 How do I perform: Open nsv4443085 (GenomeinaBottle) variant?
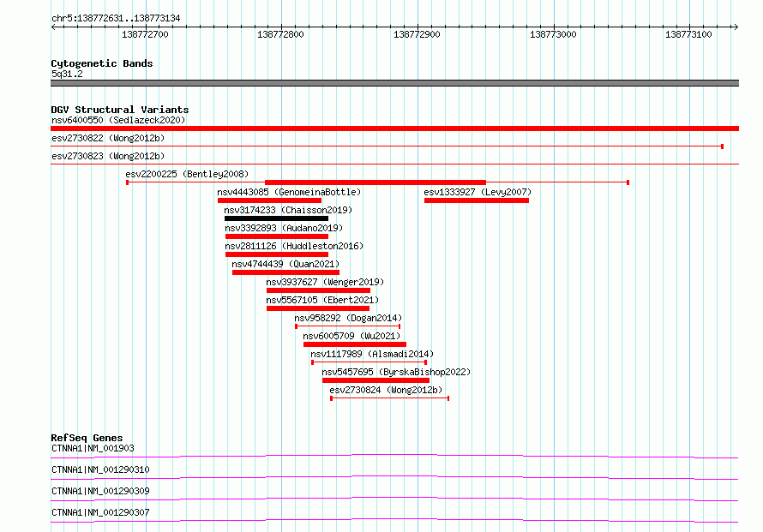point(289,192)
